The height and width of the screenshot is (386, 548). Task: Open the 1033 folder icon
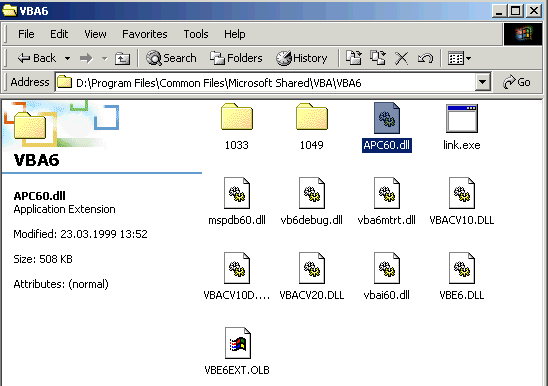[237, 117]
